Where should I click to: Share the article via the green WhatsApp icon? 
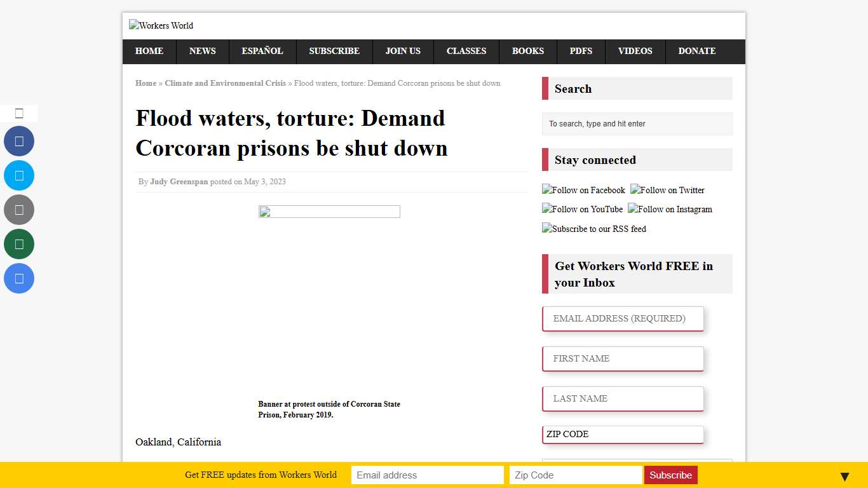19,244
